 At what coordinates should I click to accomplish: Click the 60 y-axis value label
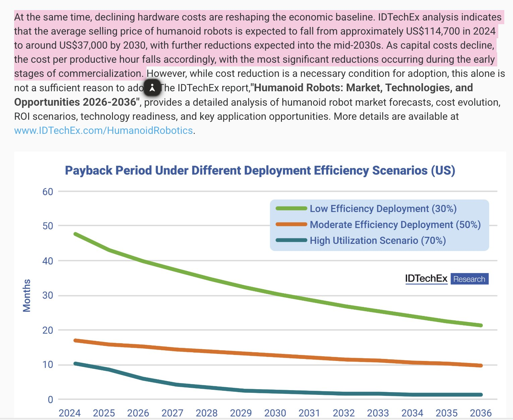pos(48,192)
